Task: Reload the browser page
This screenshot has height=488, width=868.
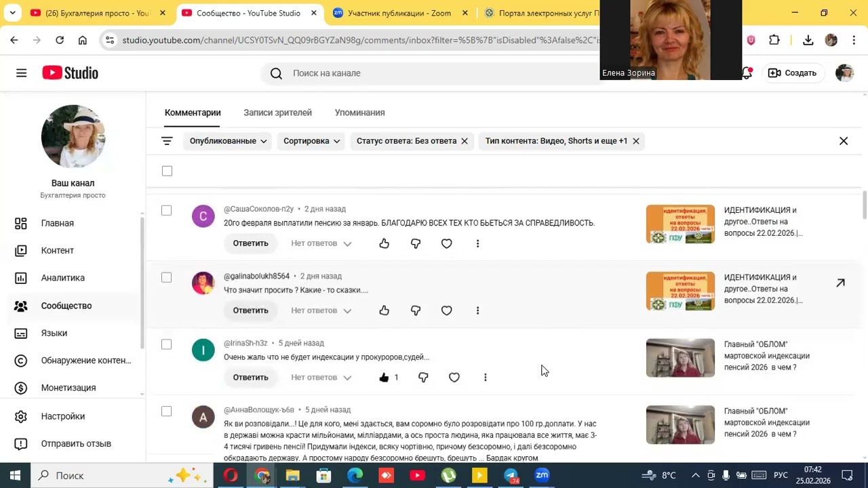Action: pos(60,40)
